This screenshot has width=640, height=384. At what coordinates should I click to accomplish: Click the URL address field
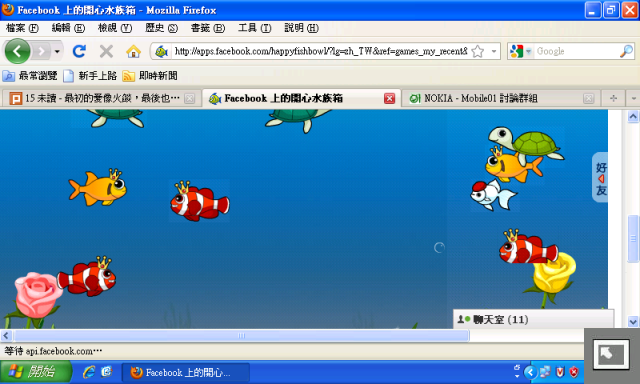coord(321,51)
